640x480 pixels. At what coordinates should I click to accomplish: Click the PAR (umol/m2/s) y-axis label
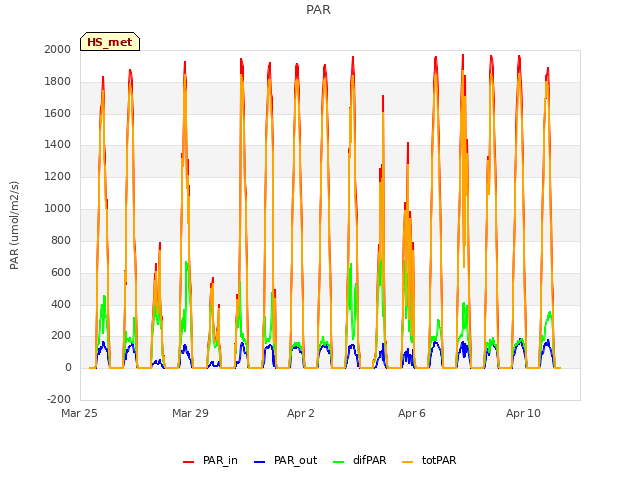(x=14, y=225)
